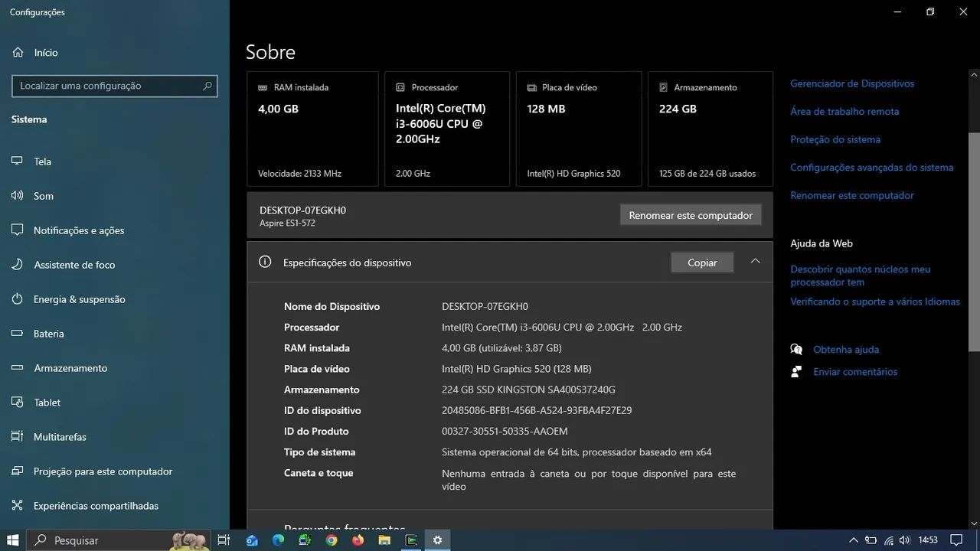Open the Enviar comentários link

click(855, 372)
